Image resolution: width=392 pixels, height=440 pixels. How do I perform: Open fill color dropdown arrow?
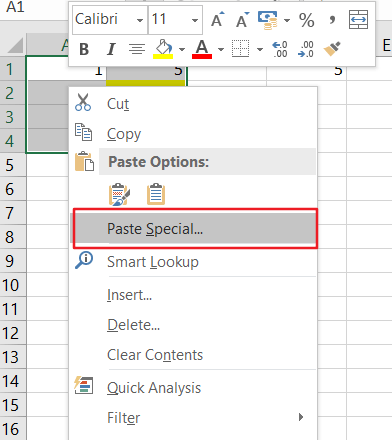coord(182,50)
